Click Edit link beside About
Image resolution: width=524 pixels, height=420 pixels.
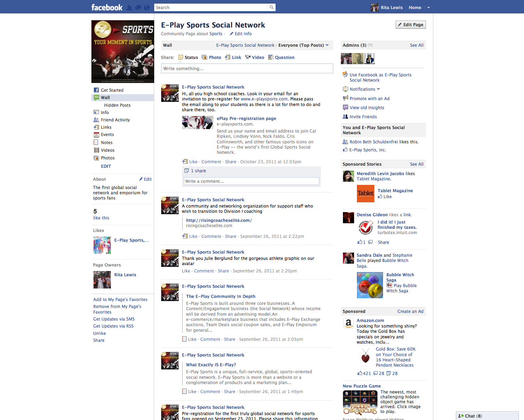click(148, 179)
